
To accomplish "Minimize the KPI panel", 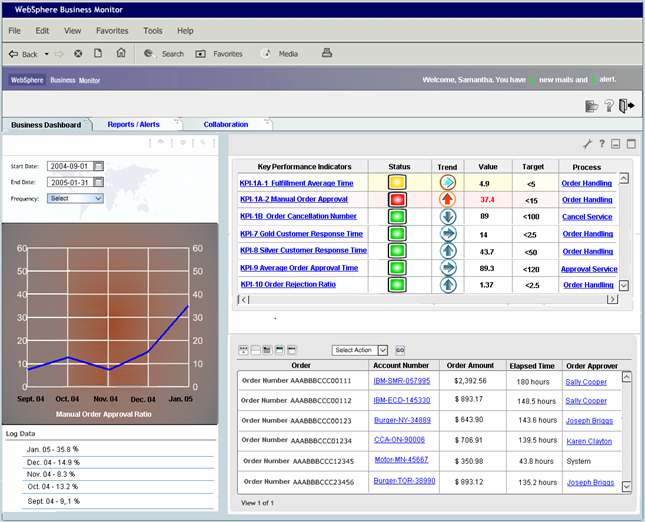I will [616, 144].
